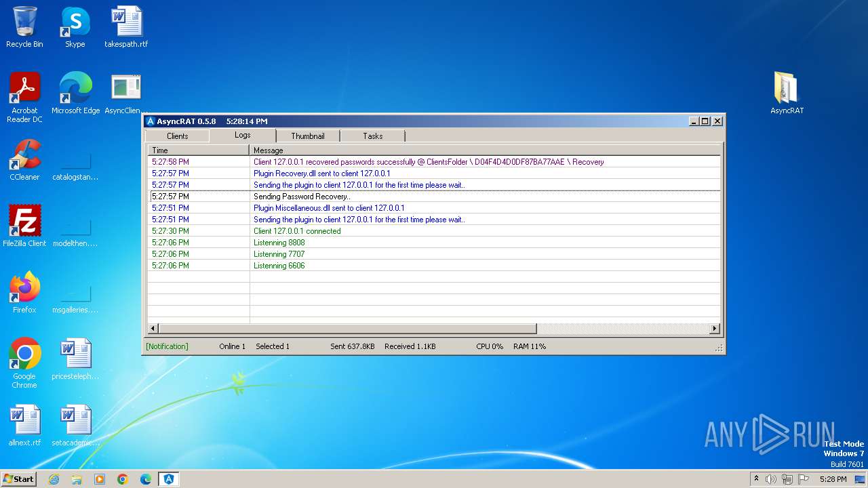Open the Tasks tab
This screenshot has width=868, height=488.
pos(373,136)
